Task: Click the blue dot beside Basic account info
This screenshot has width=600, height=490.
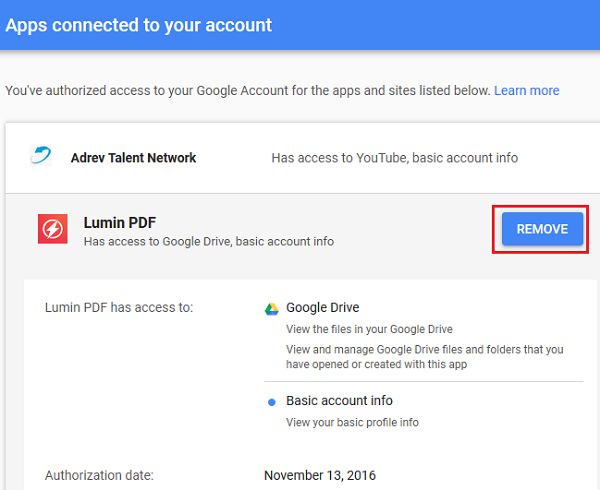Action: [x=272, y=402]
